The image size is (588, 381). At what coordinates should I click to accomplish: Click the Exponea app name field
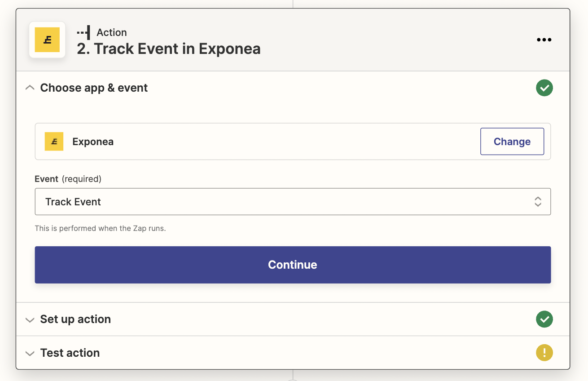pyautogui.click(x=93, y=142)
